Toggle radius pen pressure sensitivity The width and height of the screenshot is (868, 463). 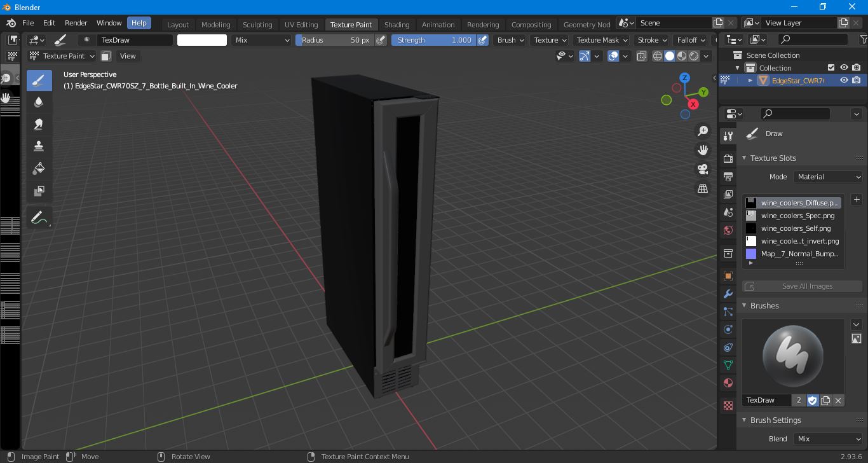pyautogui.click(x=381, y=40)
